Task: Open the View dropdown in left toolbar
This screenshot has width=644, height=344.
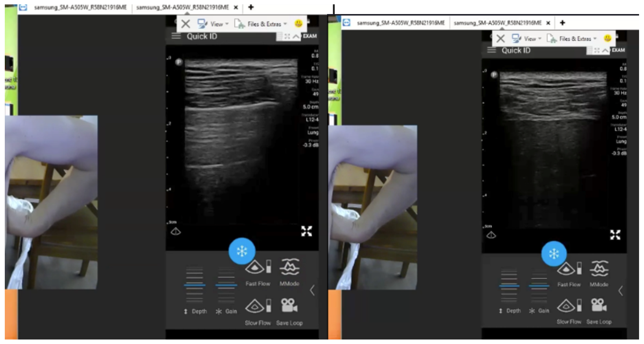Action: click(213, 24)
